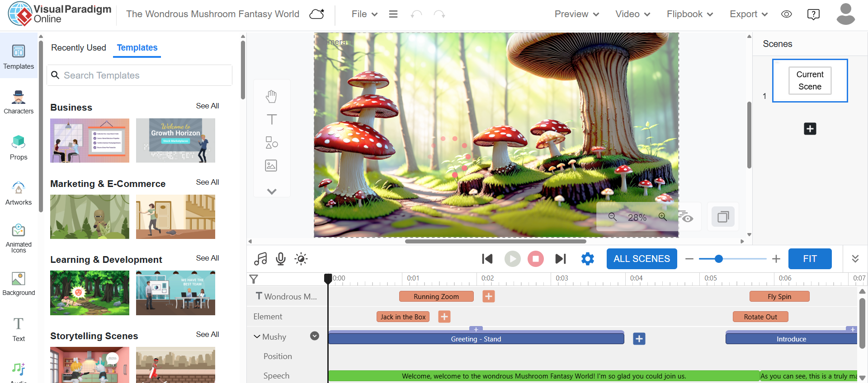Select the Growth Horizon business template
The width and height of the screenshot is (868, 383).
pos(175,140)
